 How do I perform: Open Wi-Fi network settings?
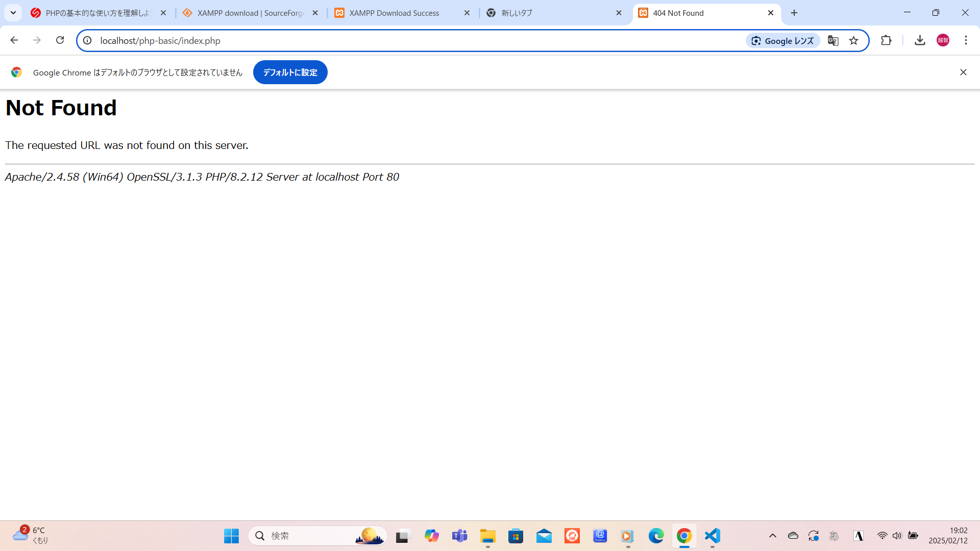coord(882,536)
